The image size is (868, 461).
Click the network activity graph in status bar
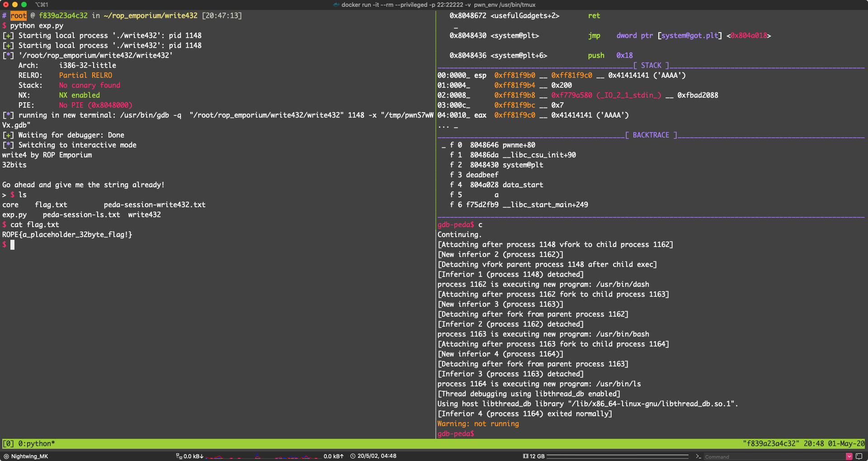click(264, 456)
